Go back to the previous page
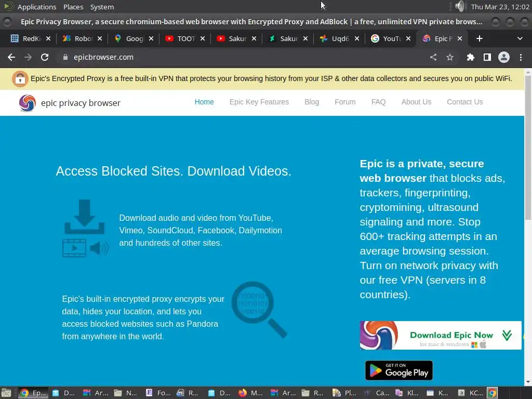This screenshot has height=399, width=532. pyautogui.click(x=11, y=57)
